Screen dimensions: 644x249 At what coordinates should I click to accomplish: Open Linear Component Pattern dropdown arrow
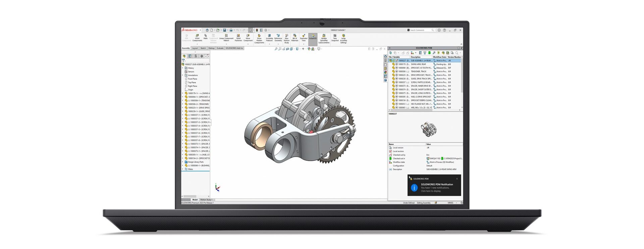(226, 44)
